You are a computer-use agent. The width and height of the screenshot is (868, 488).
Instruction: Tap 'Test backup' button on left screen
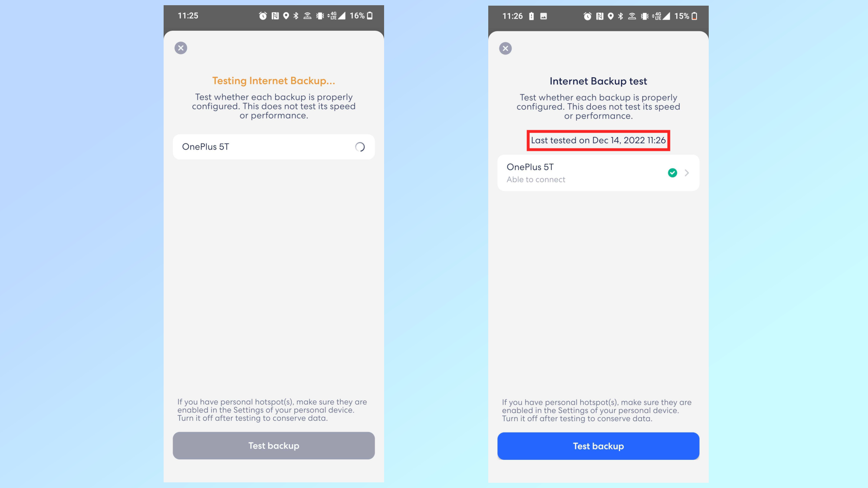(273, 445)
